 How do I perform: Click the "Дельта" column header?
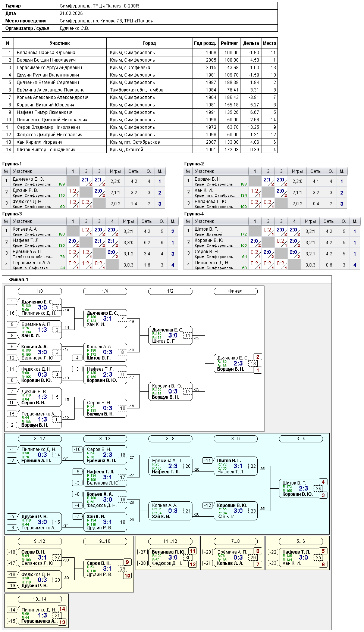coord(251,43)
